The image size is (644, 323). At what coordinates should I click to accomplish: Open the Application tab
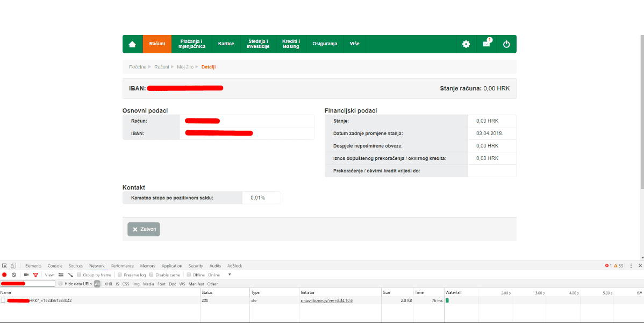(x=171, y=266)
